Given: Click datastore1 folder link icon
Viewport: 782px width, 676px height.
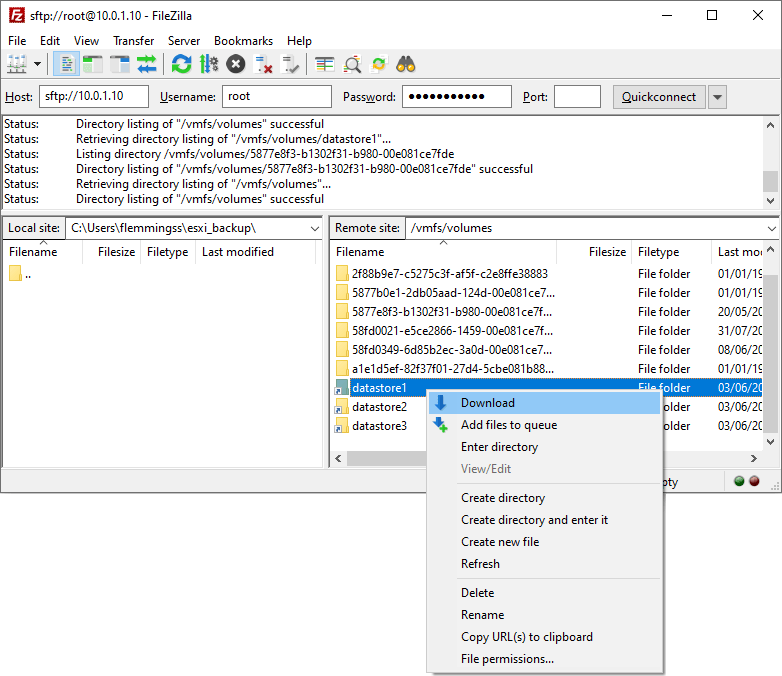Looking at the screenshot, I should point(342,388).
